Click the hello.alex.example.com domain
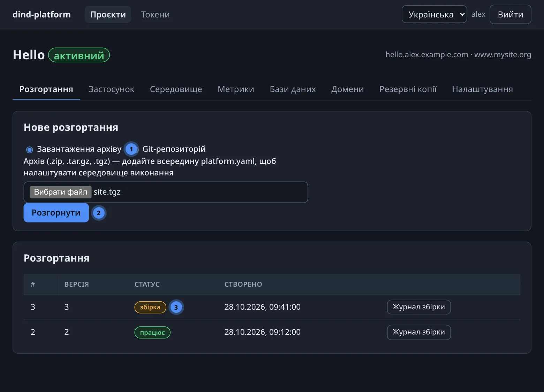The height and width of the screenshot is (392, 544). coord(426,54)
